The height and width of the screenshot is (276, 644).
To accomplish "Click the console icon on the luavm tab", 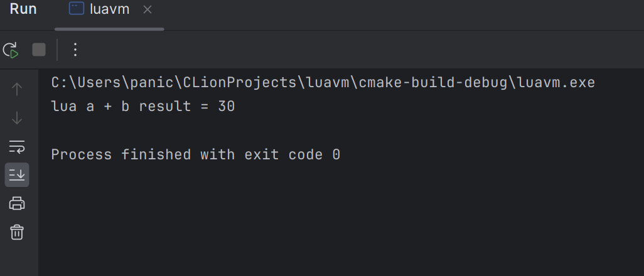I will pos(77,9).
